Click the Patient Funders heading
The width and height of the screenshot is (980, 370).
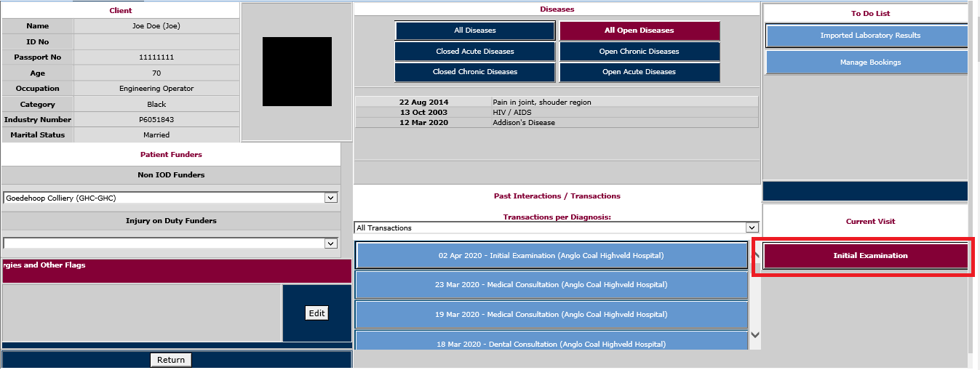pos(171,155)
